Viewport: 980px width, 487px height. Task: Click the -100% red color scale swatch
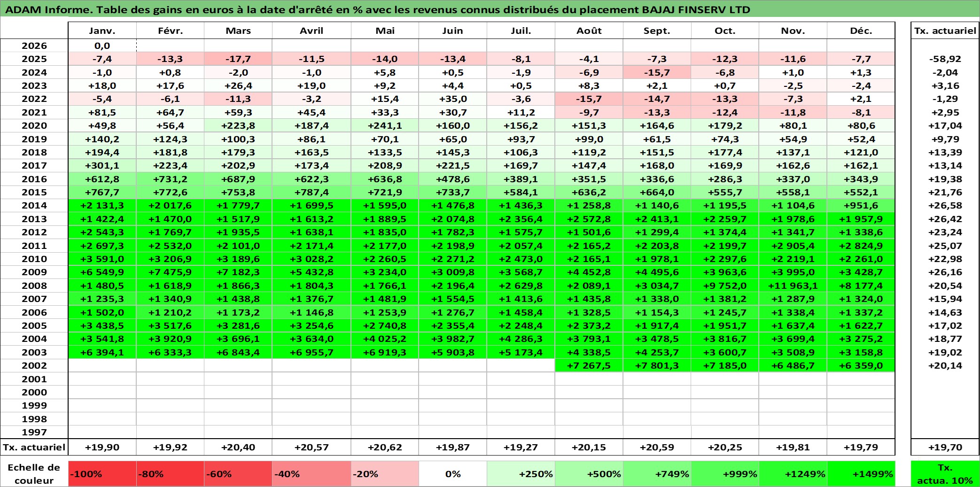tap(102, 474)
